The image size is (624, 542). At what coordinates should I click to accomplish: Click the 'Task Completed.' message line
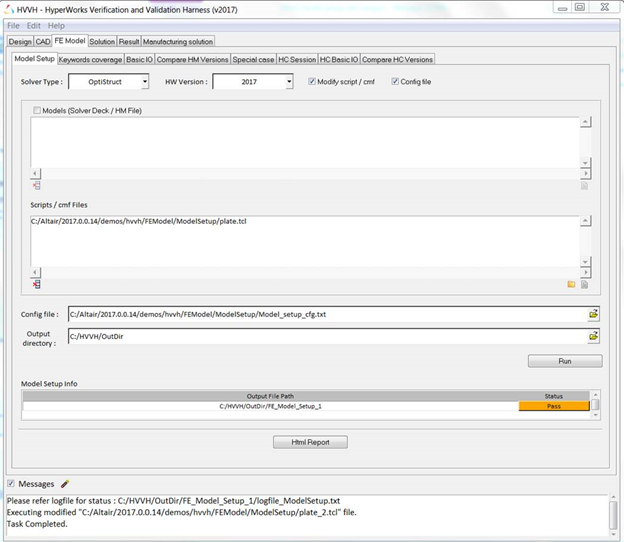click(x=37, y=524)
